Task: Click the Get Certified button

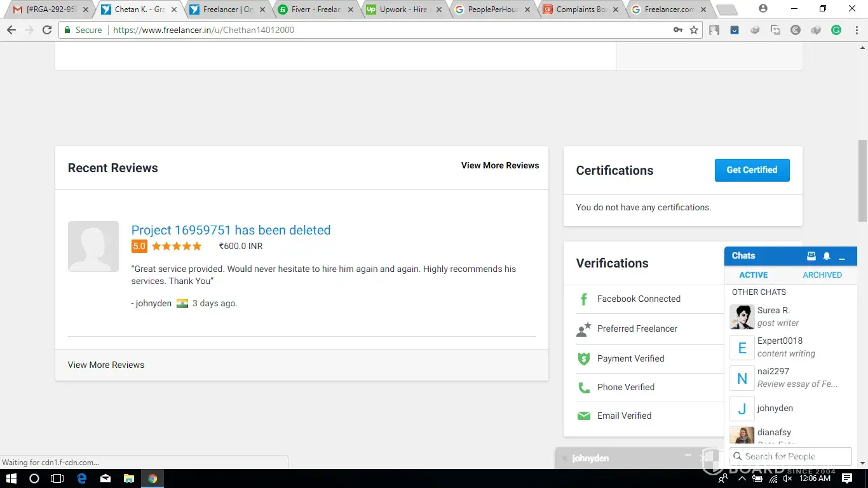Action: [752, 170]
